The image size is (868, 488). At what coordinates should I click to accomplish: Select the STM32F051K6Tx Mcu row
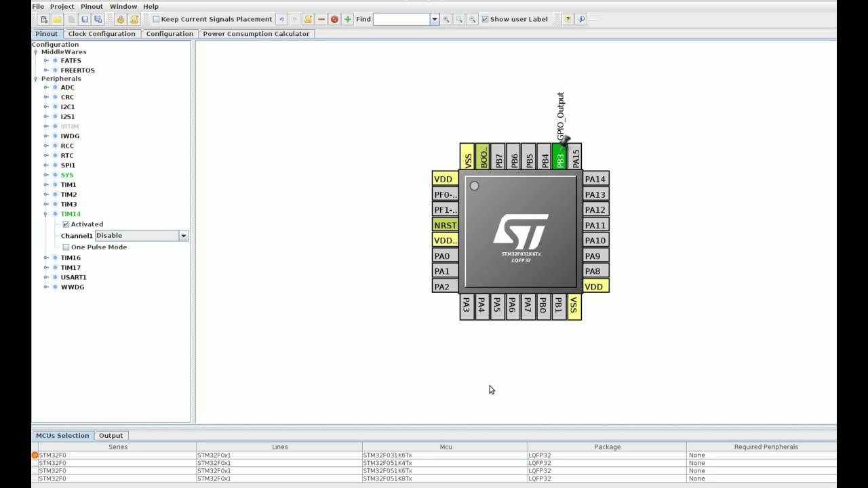[434, 471]
